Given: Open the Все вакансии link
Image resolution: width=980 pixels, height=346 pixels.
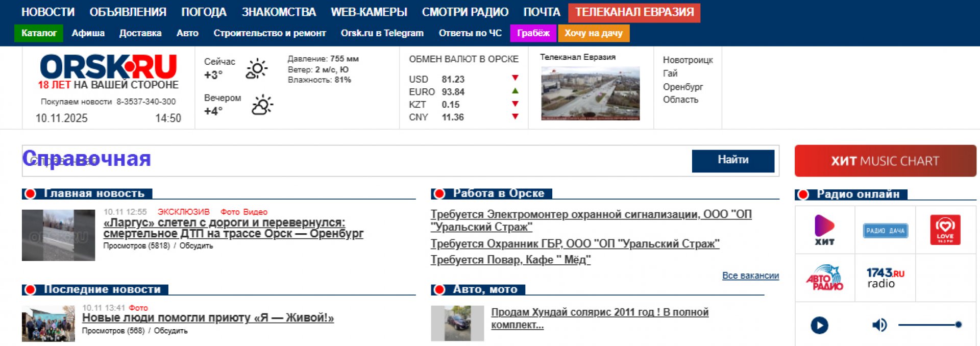Looking at the screenshot, I should point(750,276).
